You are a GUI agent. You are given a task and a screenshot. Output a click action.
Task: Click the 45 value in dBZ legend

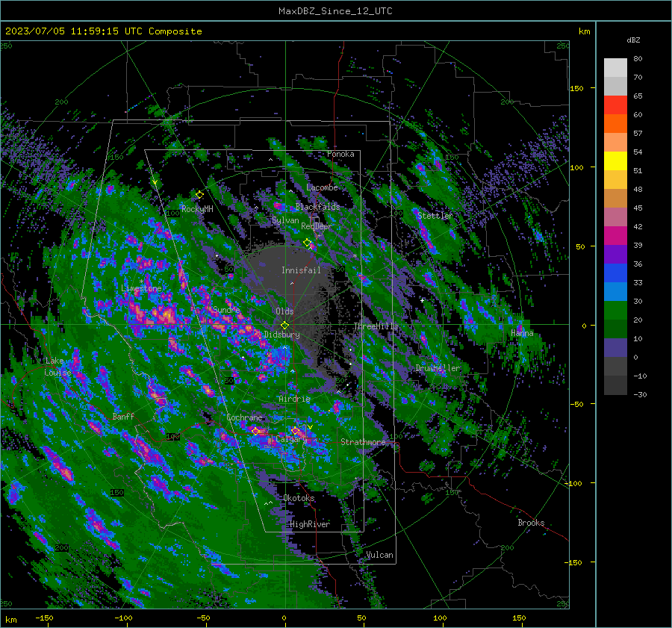click(x=638, y=208)
